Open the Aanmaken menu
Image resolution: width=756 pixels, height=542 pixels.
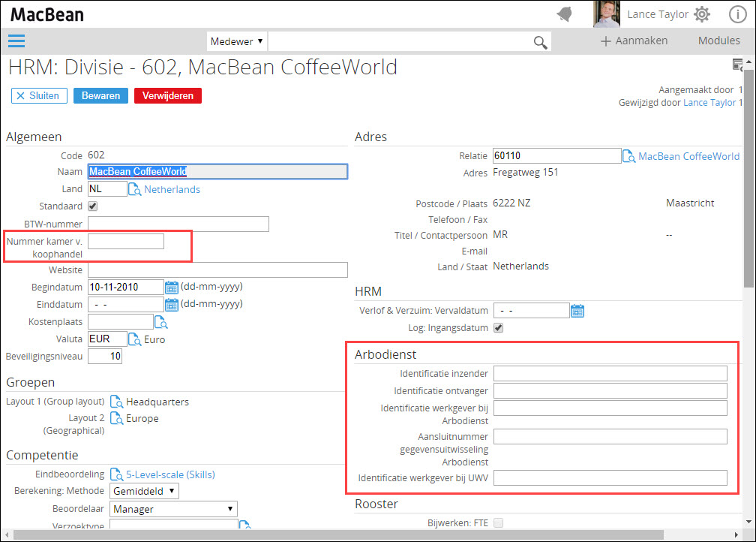point(634,41)
